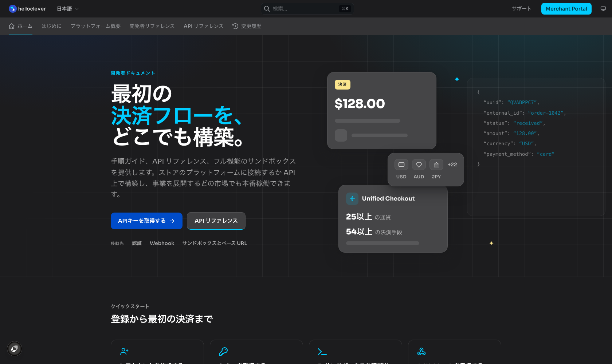Click the 54以上 の決済手段 text
Viewport: 612px width, 364px height.
(374, 232)
